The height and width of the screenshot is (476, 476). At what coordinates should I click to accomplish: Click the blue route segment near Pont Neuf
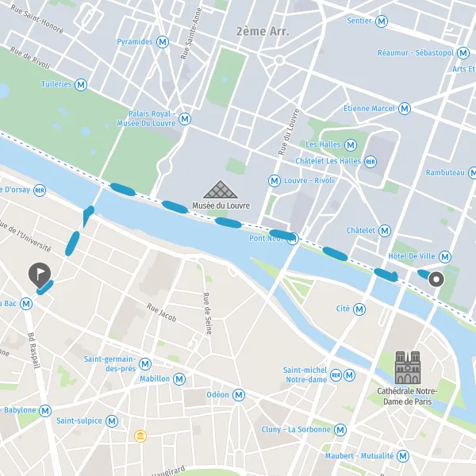(x=283, y=235)
